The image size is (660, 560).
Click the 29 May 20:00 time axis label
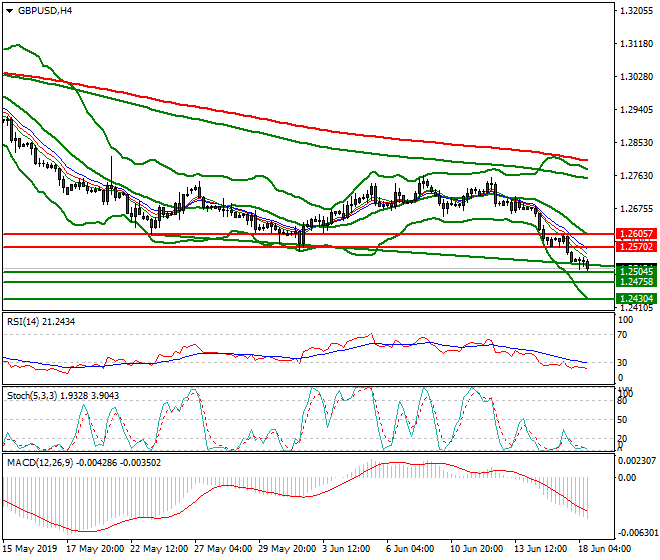pyautogui.click(x=287, y=549)
